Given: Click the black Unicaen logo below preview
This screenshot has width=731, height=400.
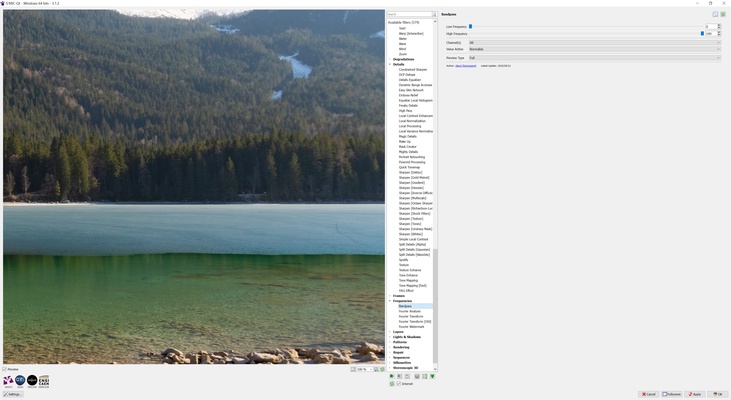Looking at the screenshot, I should pos(32,381).
